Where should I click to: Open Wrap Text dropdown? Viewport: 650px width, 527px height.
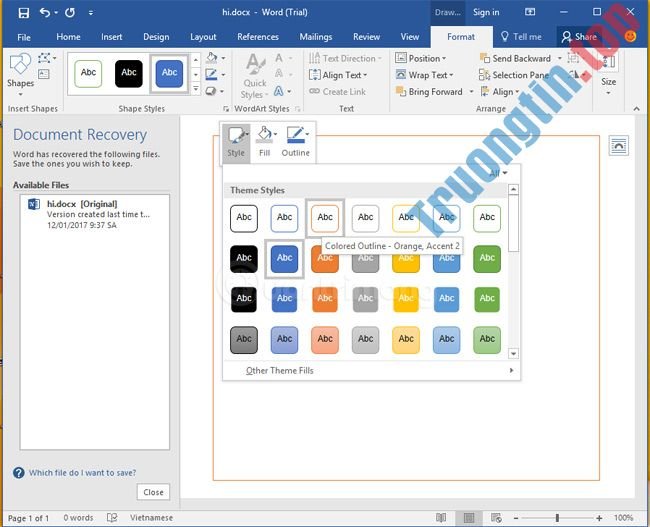coord(424,75)
